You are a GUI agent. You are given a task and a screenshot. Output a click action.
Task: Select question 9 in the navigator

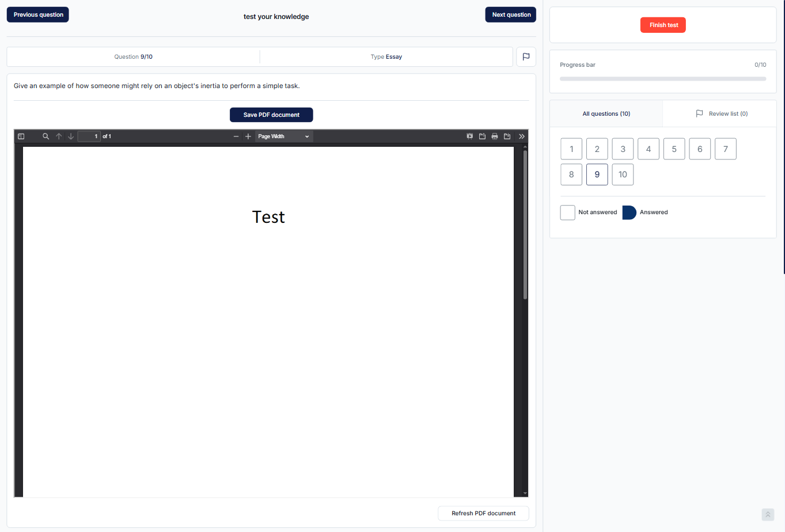[597, 174]
